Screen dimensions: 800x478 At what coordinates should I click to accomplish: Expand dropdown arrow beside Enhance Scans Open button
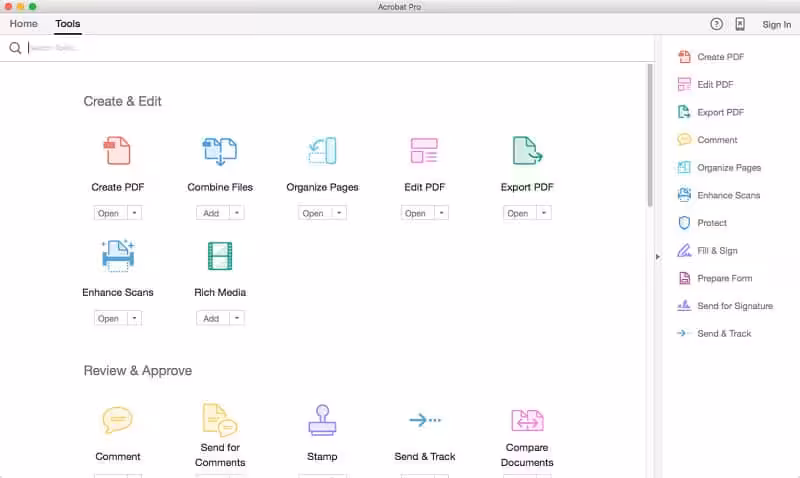point(134,318)
